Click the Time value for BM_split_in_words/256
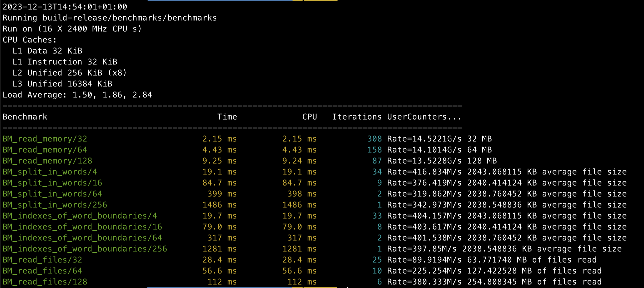Screen dimensions: 644x288 tap(220, 205)
